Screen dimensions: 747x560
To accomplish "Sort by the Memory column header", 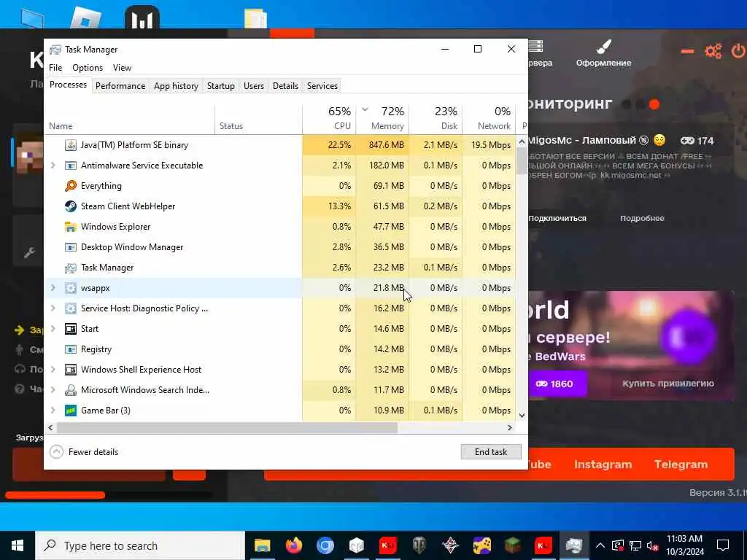I will click(x=382, y=118).
